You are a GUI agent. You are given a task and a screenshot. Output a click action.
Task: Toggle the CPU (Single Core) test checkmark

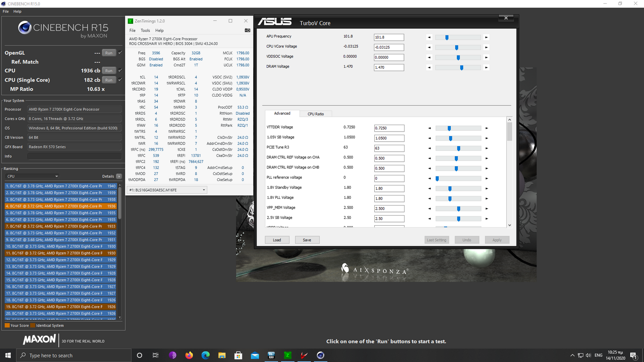coord(120,80)
